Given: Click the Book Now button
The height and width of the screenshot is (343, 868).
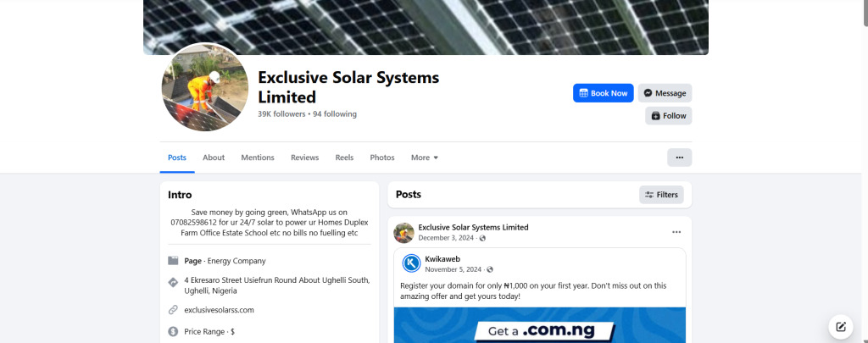Looking at the screenshot, I should coord(603,93).
